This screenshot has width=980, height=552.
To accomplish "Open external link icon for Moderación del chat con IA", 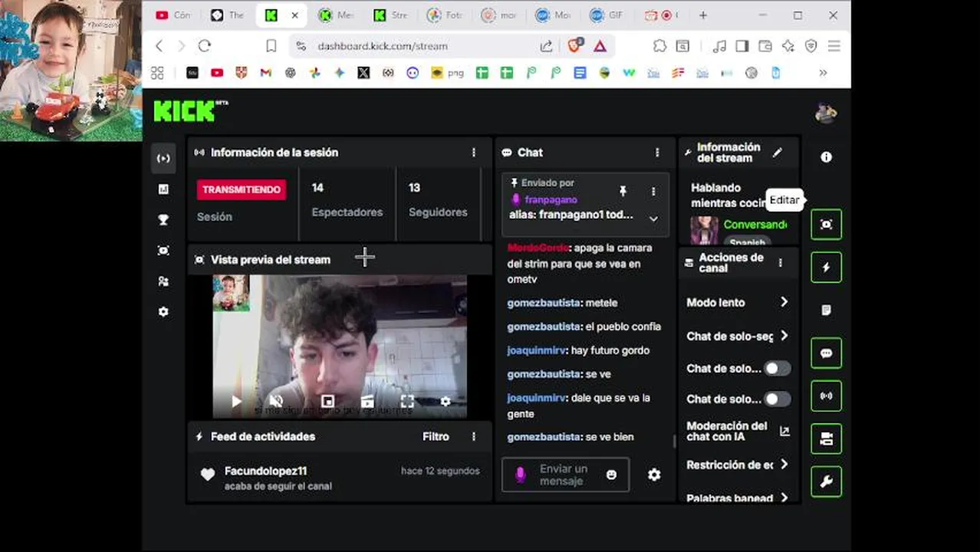I will (x=784, y=431).
